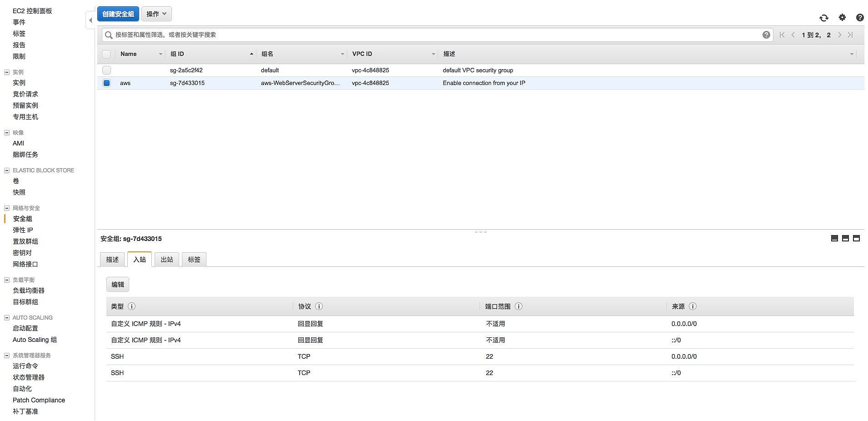Open the 描述 description tab
868x421 pixels.
click(112, 260)
